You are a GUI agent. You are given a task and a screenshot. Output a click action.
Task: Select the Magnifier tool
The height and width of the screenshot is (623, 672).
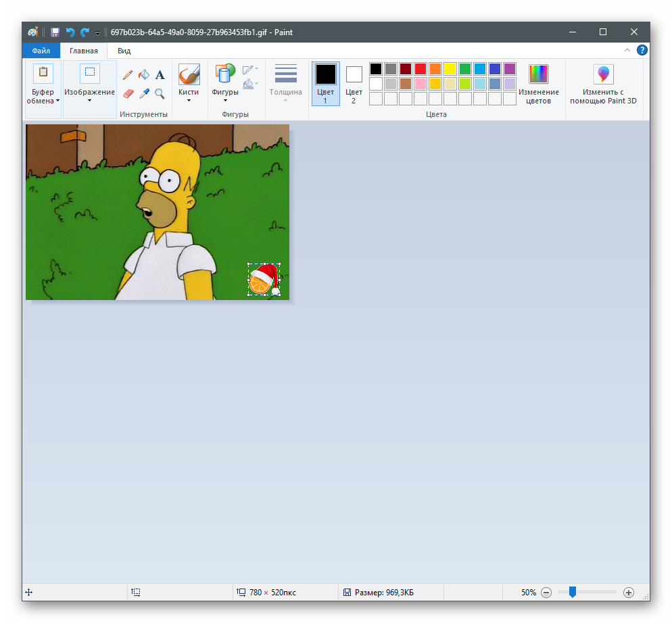click(x=160, y=93)
